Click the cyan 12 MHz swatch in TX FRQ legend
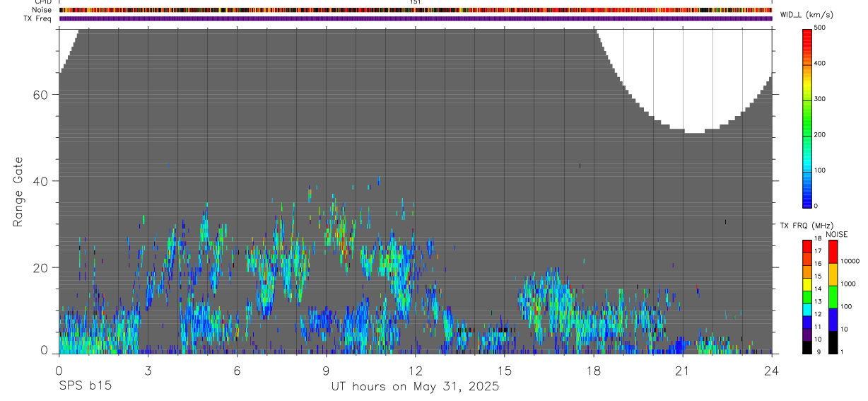 807,309
